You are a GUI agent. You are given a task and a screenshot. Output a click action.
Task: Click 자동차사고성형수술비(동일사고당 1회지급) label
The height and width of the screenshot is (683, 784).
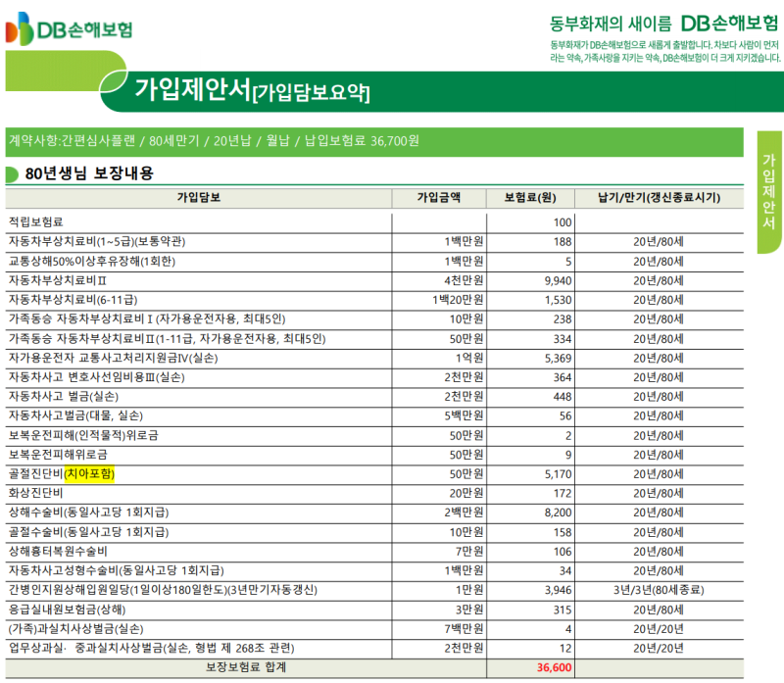116,571
